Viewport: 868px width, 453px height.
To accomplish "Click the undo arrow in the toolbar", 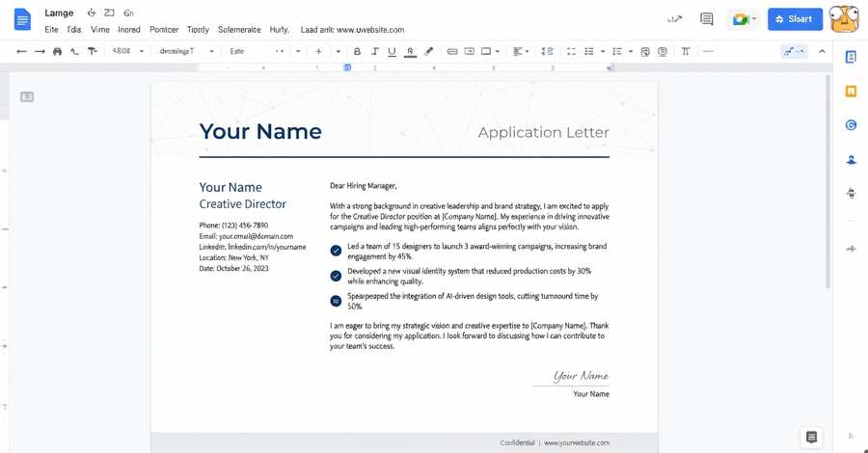I will click(x=21, y=51).
